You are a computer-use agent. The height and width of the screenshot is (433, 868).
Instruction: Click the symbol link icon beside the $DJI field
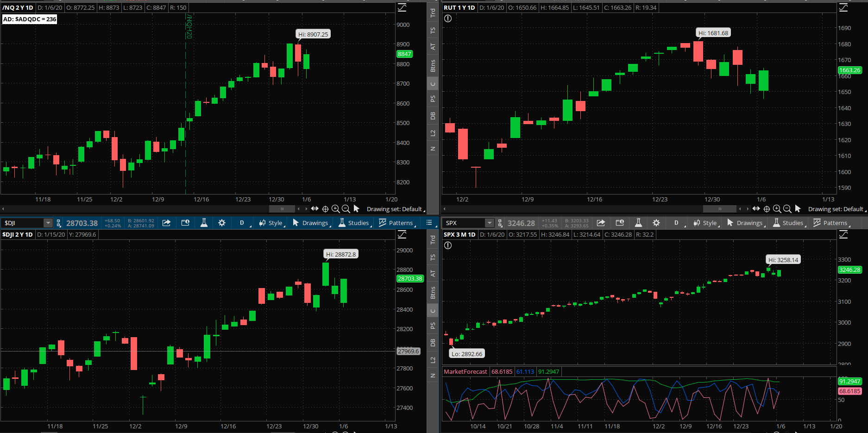tap(58, 223)
